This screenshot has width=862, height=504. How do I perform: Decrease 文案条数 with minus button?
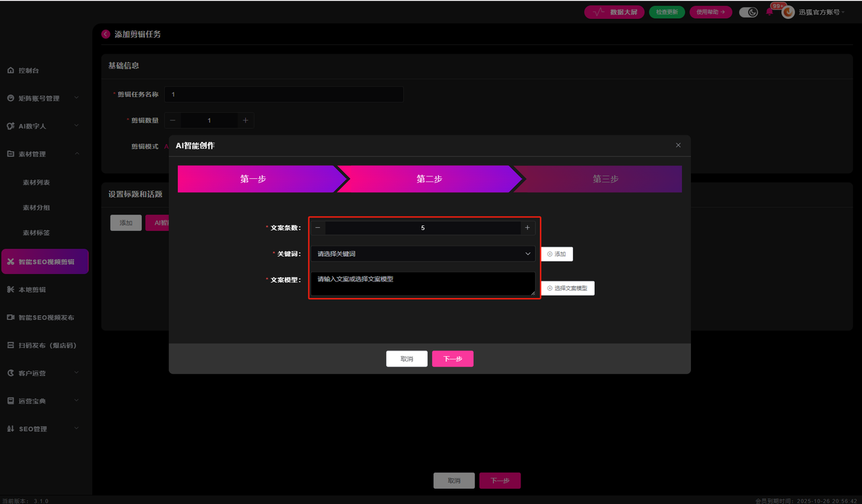click(318, 228)
